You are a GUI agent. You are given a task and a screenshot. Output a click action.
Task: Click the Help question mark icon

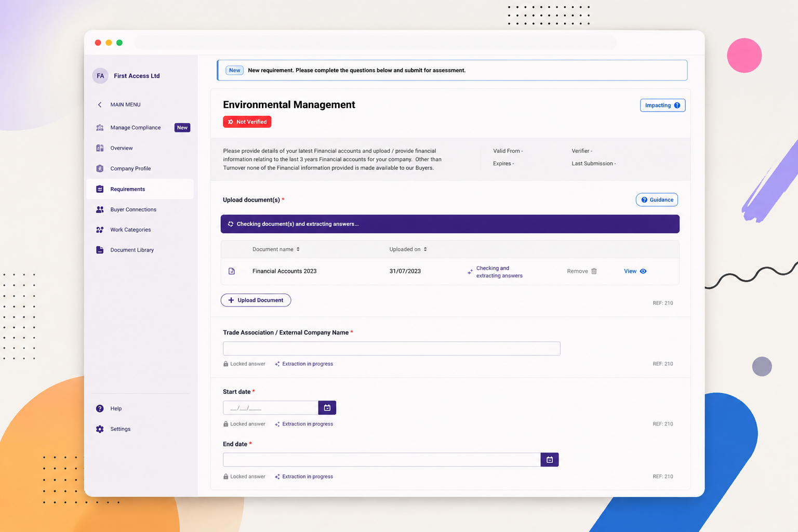click(x=100, y=408)
